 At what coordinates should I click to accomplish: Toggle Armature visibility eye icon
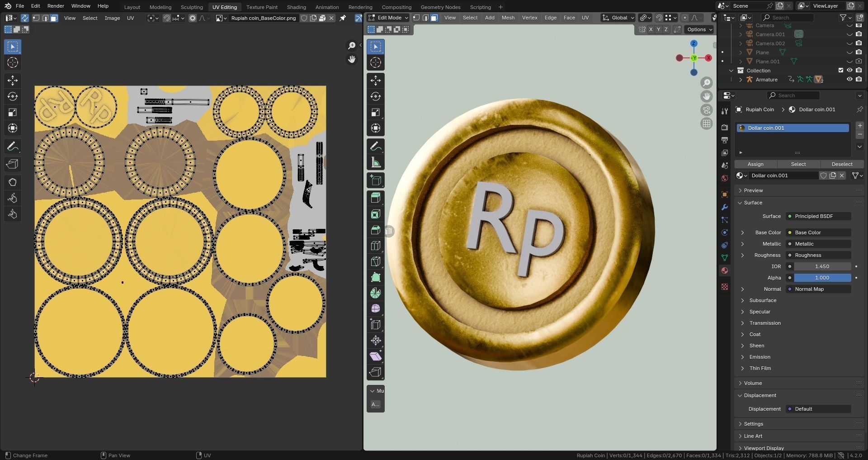pyautogui.click(x=849, y=80)
